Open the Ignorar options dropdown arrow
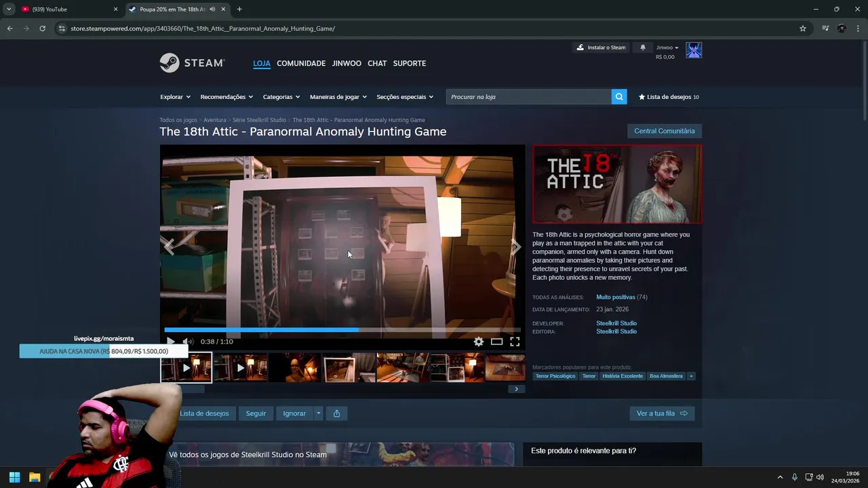 click(x=318, y=413)
